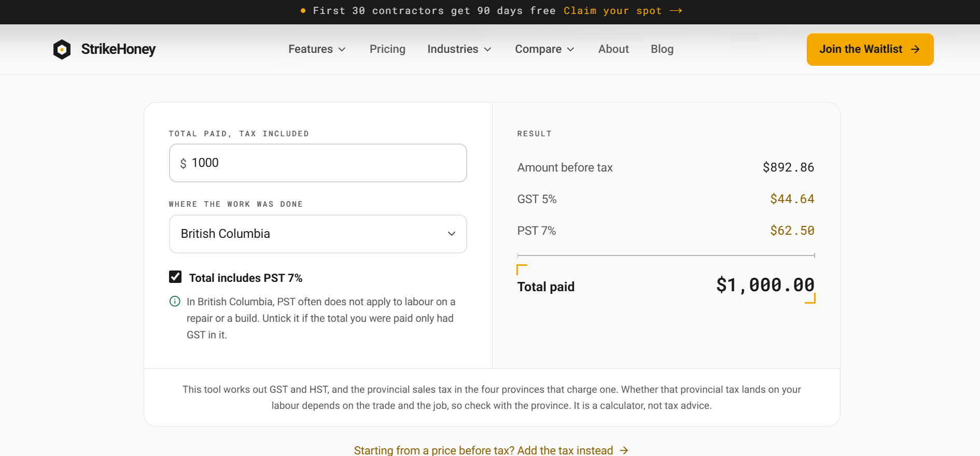The width and height of the screenshot is (980, 456).
Task: Click the Total paid value $1,000.00
Action: tap(765, 285)
